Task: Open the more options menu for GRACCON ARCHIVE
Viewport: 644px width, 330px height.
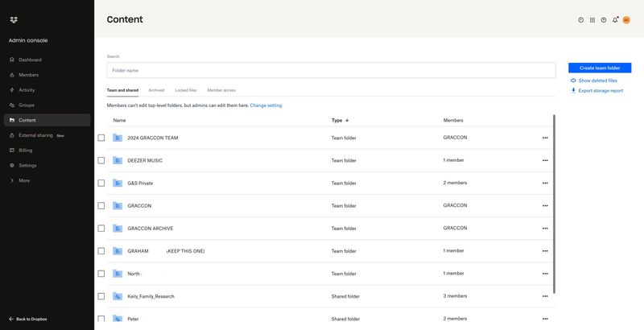Action: (x=545, y=228)
